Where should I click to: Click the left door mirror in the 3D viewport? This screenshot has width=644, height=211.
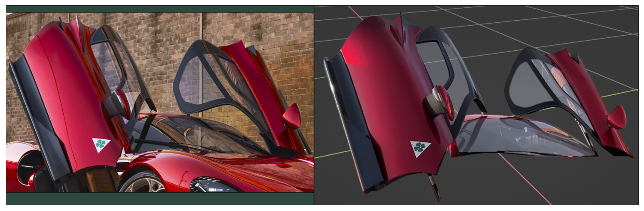tap(443, 102)
